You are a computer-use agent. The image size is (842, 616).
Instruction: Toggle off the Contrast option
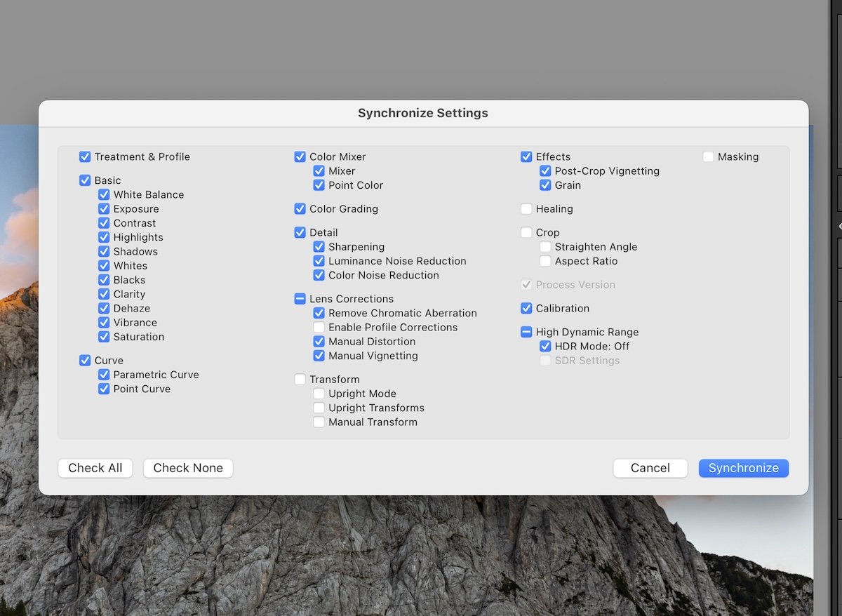tap(104, 223)
